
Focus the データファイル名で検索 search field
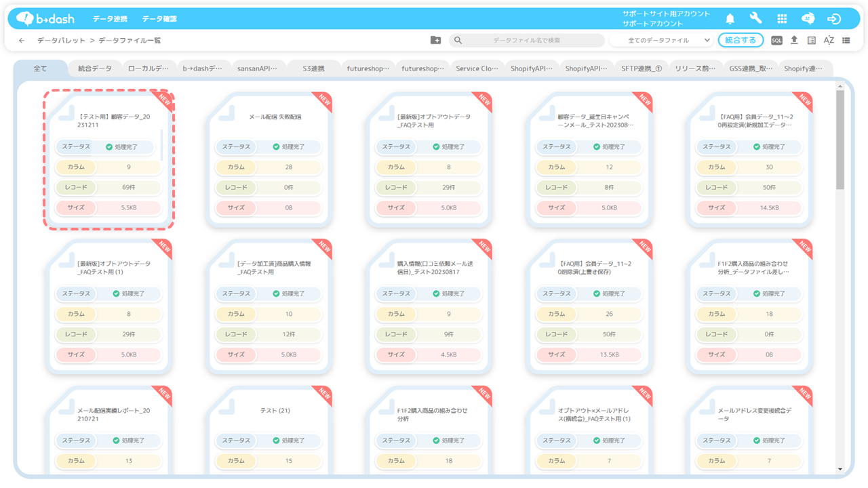tap(527, 41)
